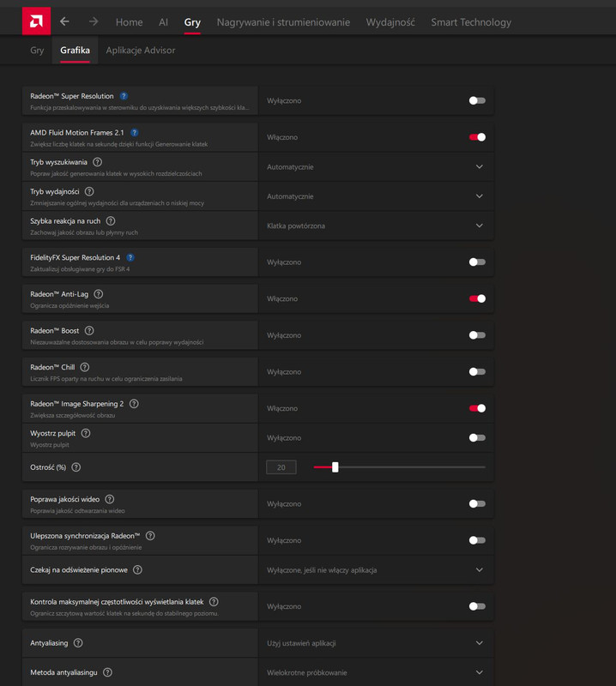Click the Ostrość sharpness slider handle

coord(335,467)
